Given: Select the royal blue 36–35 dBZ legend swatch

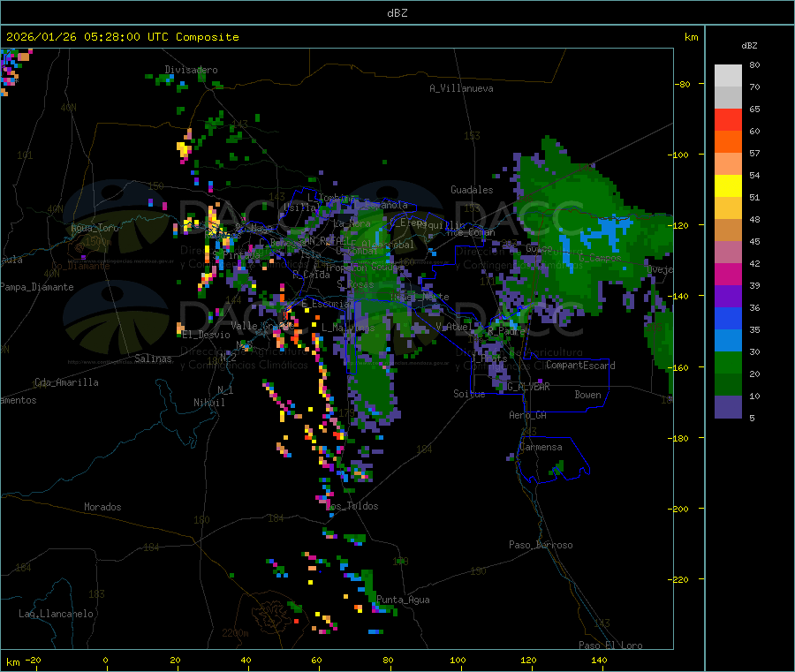Looking at the screenshot, I should point(728,318).
